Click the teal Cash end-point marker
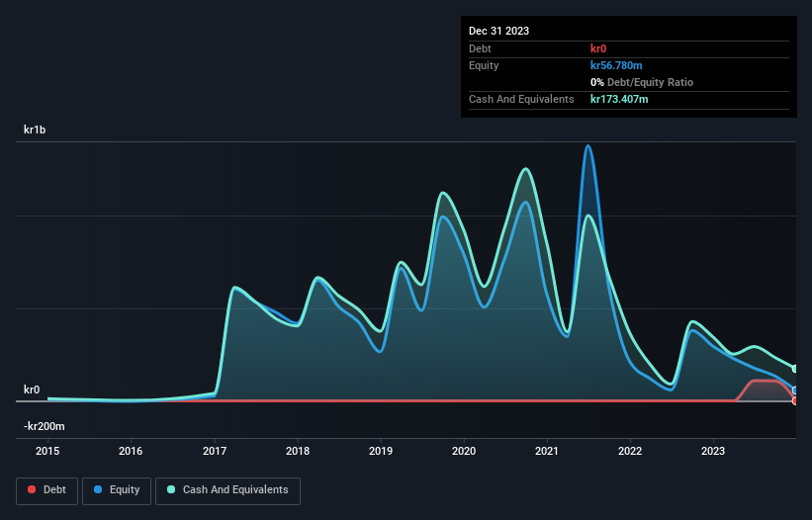This screenshot has height=520, width=812. (x=794, y=369)
